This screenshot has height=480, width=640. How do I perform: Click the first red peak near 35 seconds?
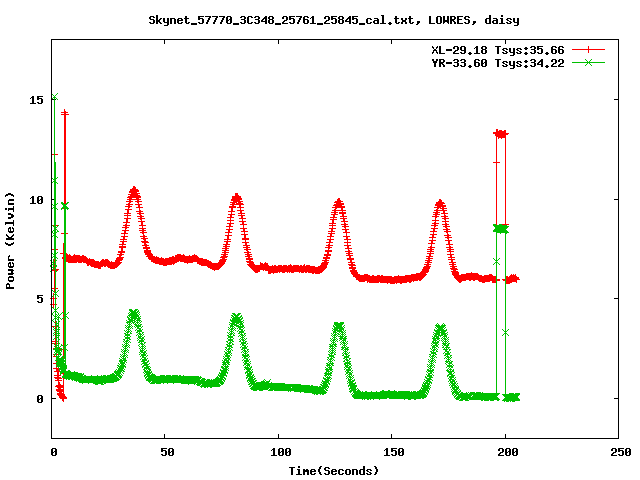click(134, 191)
